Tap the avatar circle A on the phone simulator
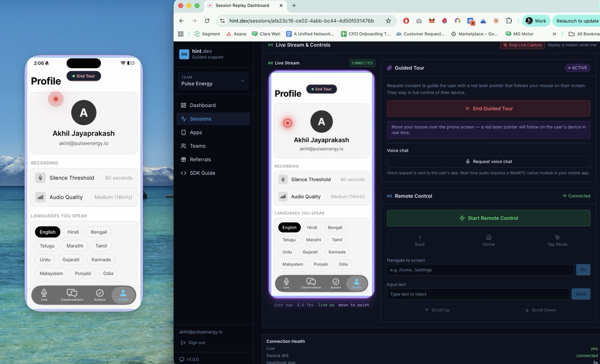The height and width of the screenshot is (364, 600). [x=84, y=112]
